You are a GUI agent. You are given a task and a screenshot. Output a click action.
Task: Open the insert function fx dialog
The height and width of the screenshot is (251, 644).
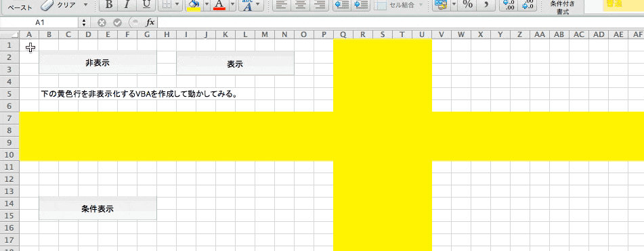[x=150, y=22]
